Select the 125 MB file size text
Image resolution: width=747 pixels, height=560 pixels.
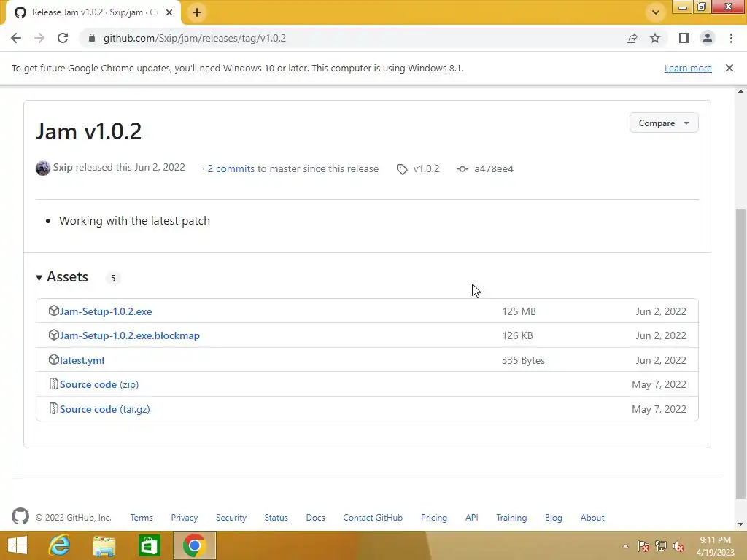519,311
